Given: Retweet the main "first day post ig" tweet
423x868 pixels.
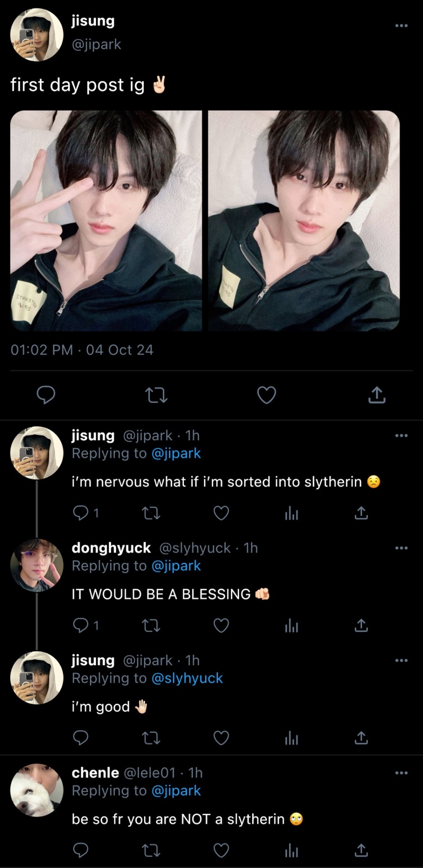Looking at the screenshot, I should (x=156, y=395).
